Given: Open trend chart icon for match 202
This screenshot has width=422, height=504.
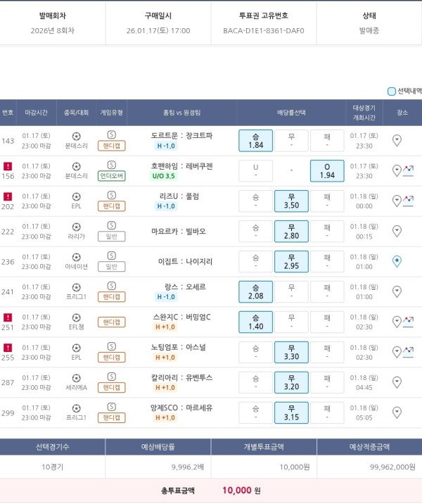Looking at the screenshot, I should (408, 201).
